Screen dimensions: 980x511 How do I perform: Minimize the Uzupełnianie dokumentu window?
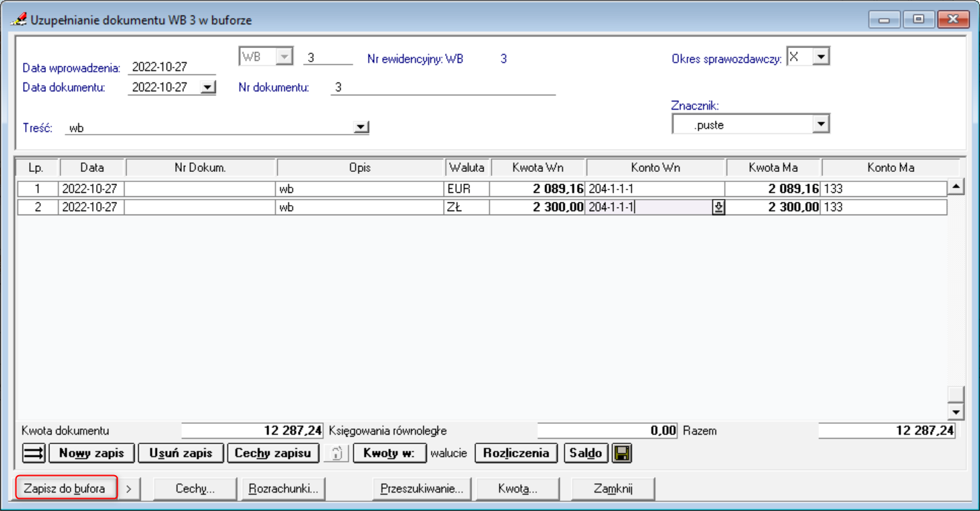[884, 20]
